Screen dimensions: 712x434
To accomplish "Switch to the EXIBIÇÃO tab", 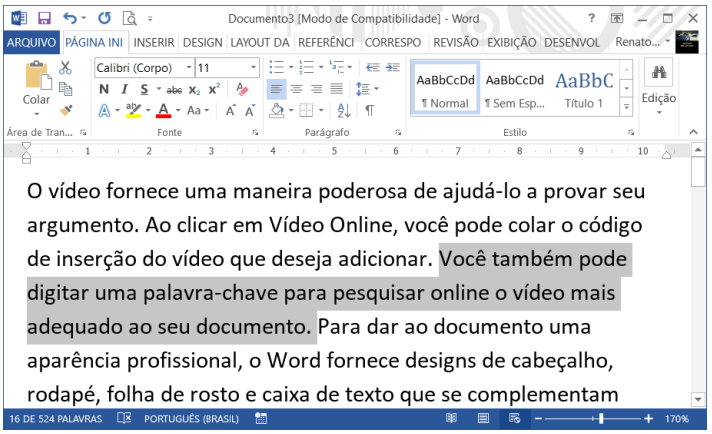I will coord(512,43).
